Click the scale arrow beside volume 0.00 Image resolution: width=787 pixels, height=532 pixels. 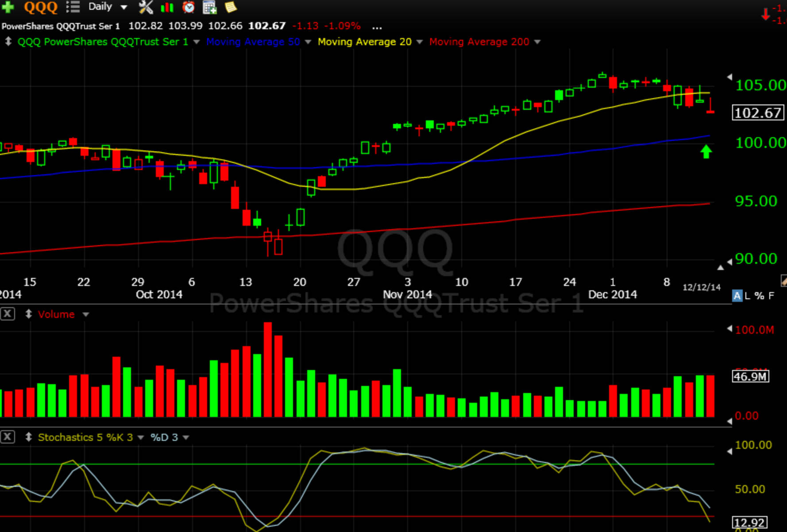coord(729,421)
